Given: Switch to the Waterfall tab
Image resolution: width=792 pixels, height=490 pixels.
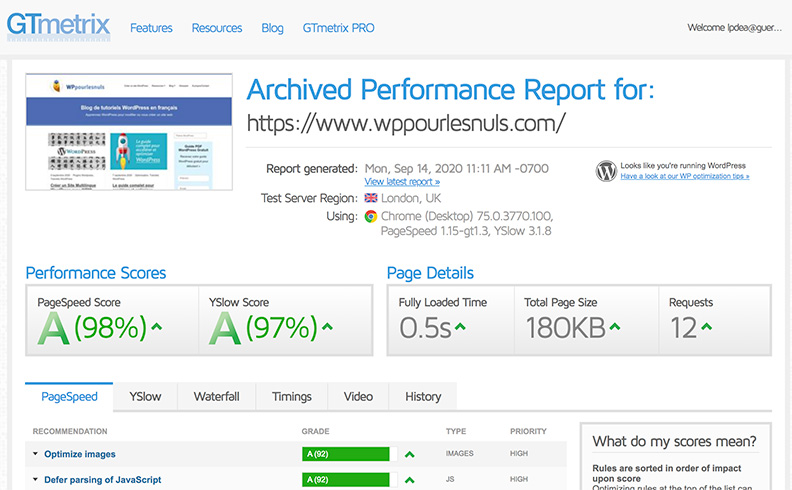Looking at the screenshot, I should point(216,397).
